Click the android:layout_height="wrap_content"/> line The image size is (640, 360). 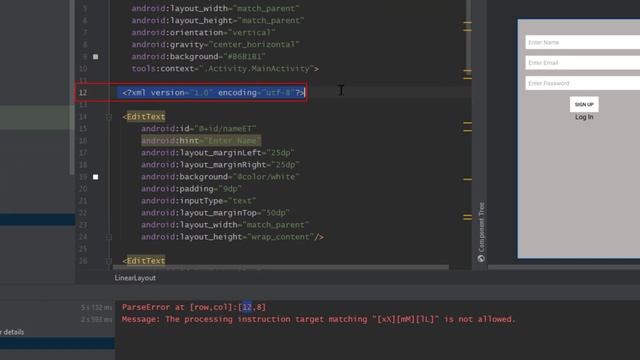(x=232, y=237)
